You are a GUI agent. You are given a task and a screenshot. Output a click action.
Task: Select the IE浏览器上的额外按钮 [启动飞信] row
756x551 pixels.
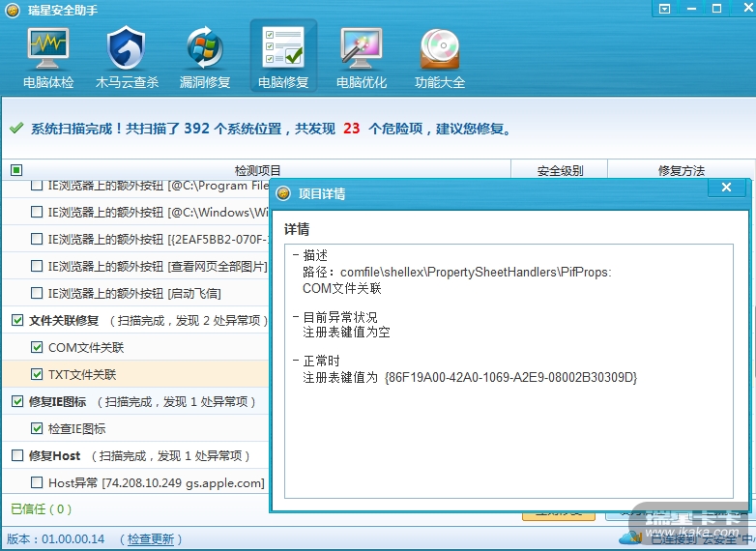coord(136,293)
